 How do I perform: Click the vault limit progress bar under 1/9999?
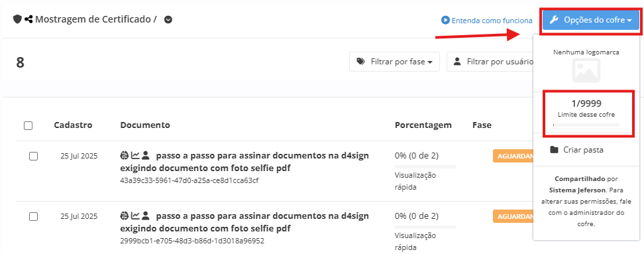(x=586, y=125)
